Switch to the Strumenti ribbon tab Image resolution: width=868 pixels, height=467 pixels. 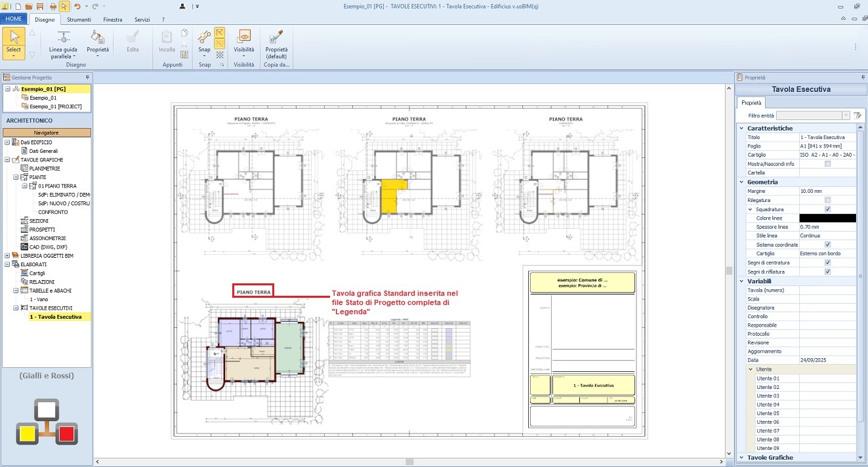click(x=79, y=20)
